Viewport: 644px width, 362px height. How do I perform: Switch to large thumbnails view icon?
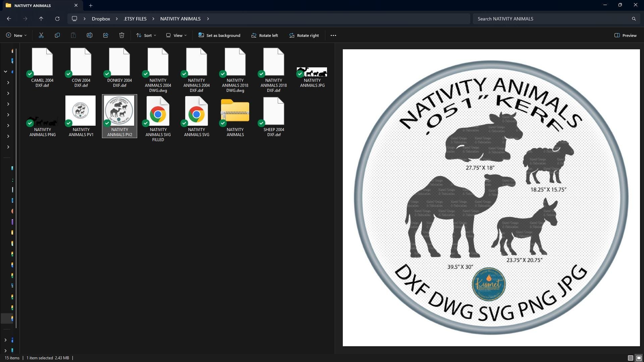[x=639, y=358]
